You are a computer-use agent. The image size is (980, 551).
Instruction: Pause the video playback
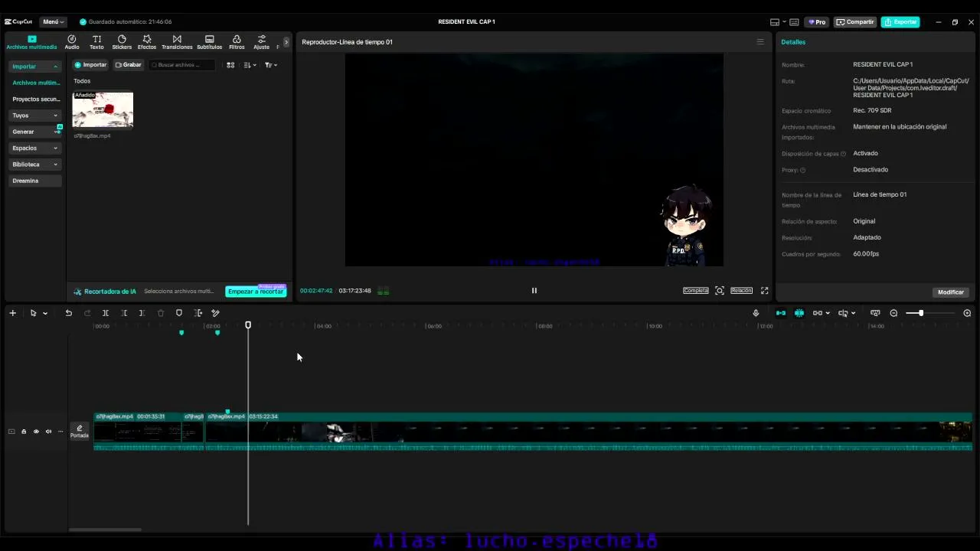534,291
